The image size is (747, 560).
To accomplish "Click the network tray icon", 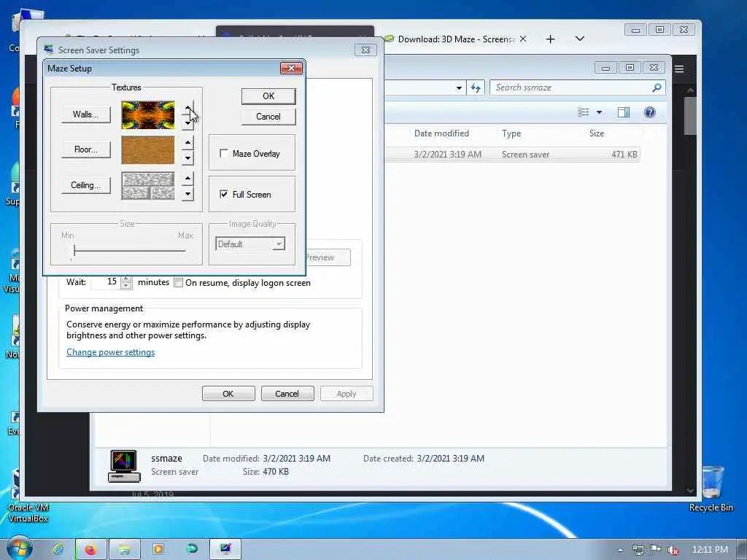I will click(638, 550).
